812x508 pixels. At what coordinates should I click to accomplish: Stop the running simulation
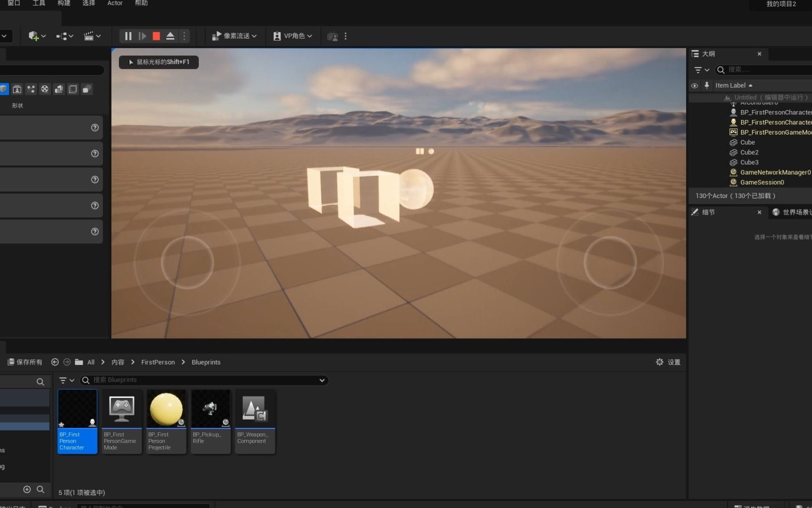pos(156,36)
